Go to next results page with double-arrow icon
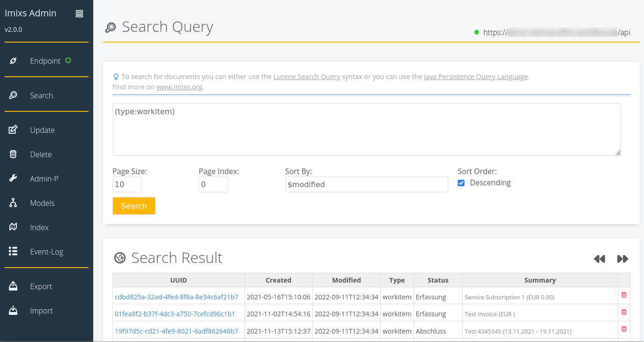The width and height of the screenshot is (644, 342). click(622, 258)
